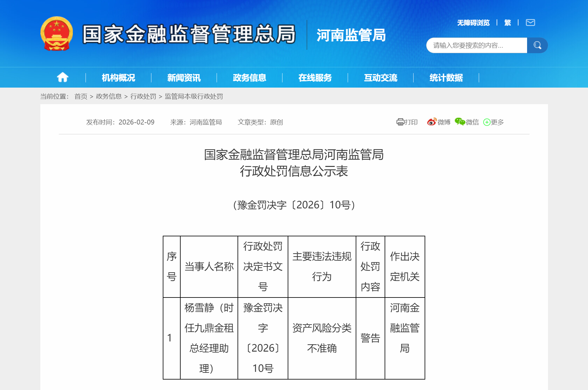Expand the 政务信息 navigation item
588x390 pixels.
coord(250,78)
